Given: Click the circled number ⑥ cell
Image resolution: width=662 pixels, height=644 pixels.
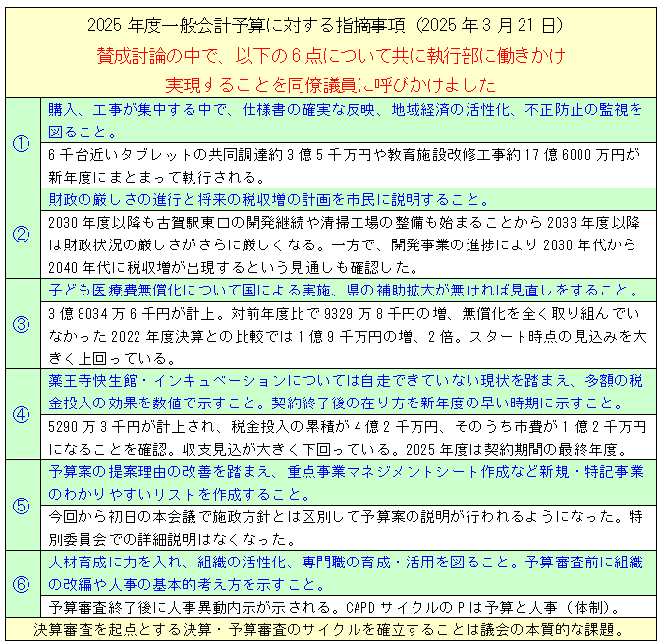Looking at the screenshot, I should coord(23,584).
